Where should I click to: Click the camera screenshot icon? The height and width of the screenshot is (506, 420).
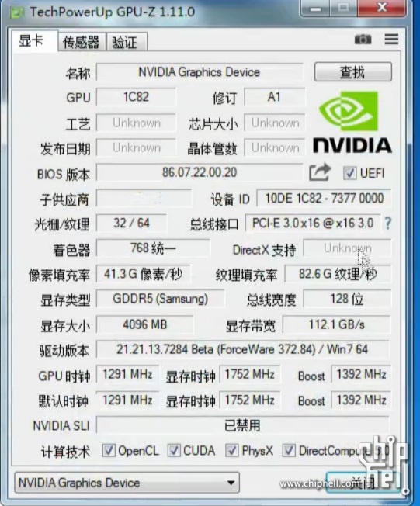363,40
